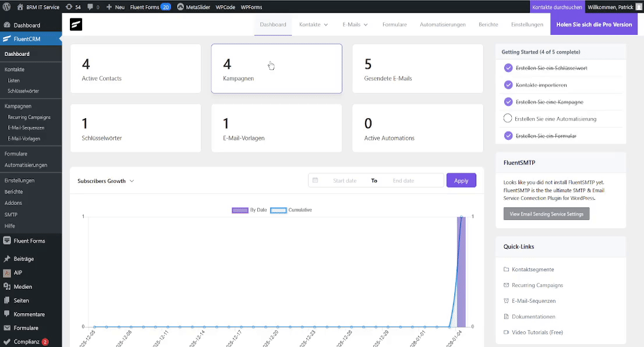Click the FluentCRM logo icon in header
The image size is (644, 347).
point(76,24)
